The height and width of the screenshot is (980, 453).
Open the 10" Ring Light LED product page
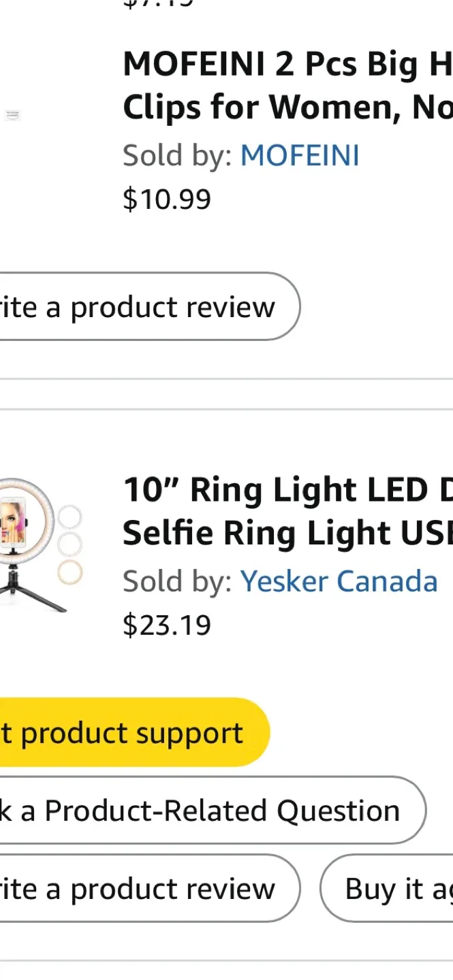[286, 510]
